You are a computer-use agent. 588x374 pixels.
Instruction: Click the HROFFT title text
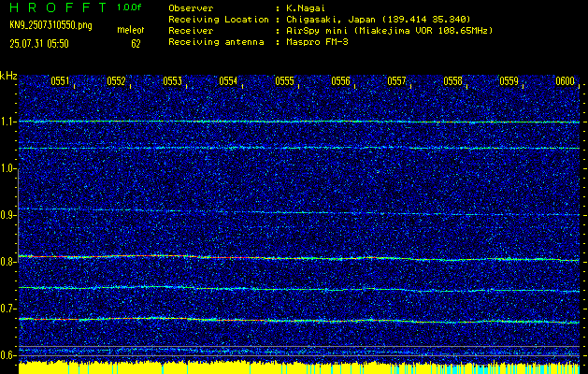(59, 7)
